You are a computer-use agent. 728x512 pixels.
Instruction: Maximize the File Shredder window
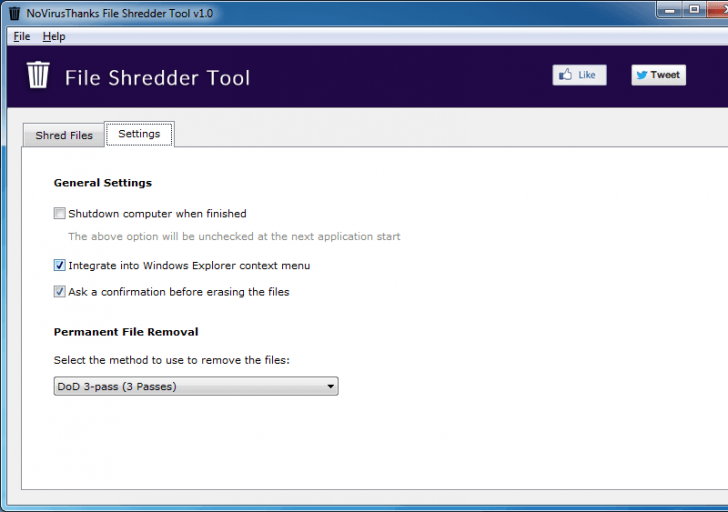pos(694,10)
